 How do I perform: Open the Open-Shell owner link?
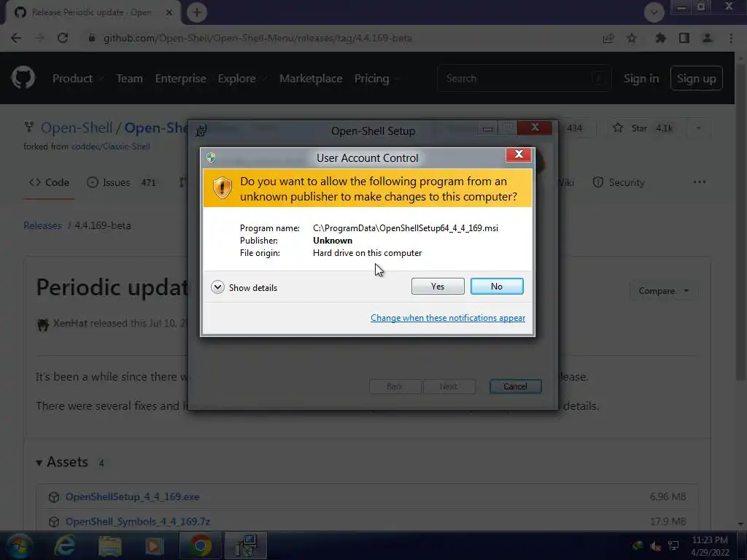click(77, 128)
